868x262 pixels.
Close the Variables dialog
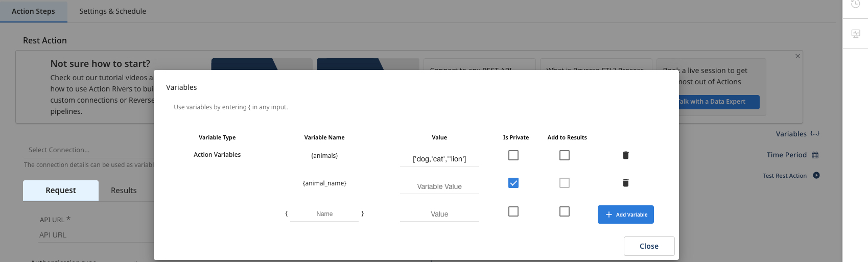tap(649, 246)
